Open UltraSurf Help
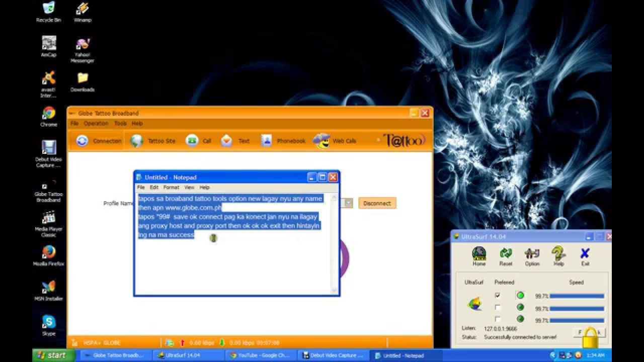Screen dimensions: 644x362 558,256
